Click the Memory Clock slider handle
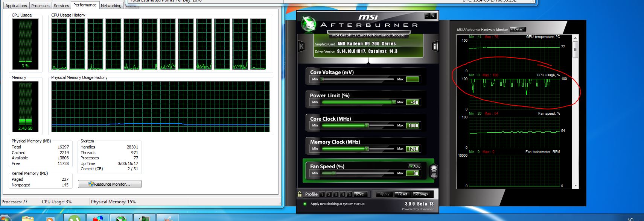 point(367,149)
